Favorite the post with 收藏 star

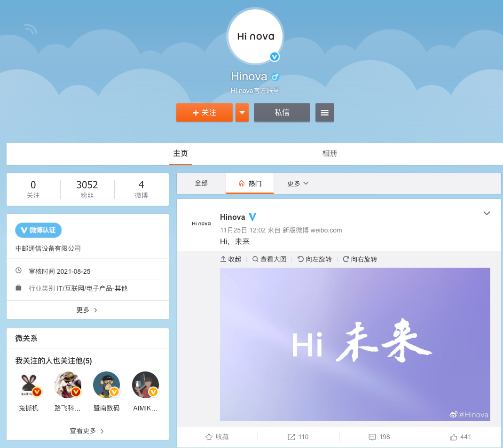pos(217,437)
